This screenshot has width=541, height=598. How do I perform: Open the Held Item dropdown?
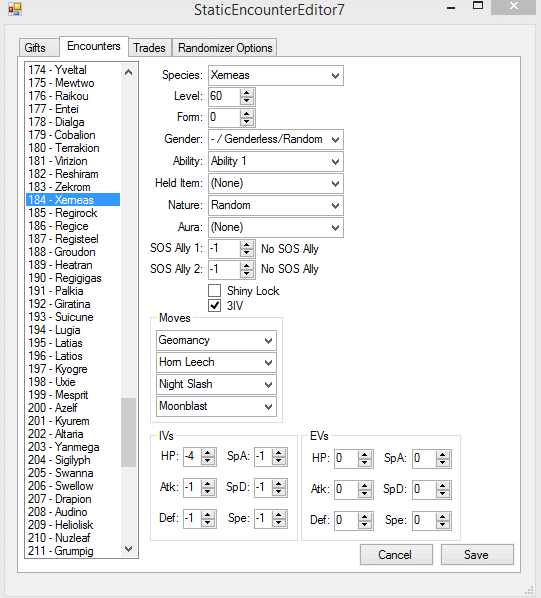click(x=276, y=183)
